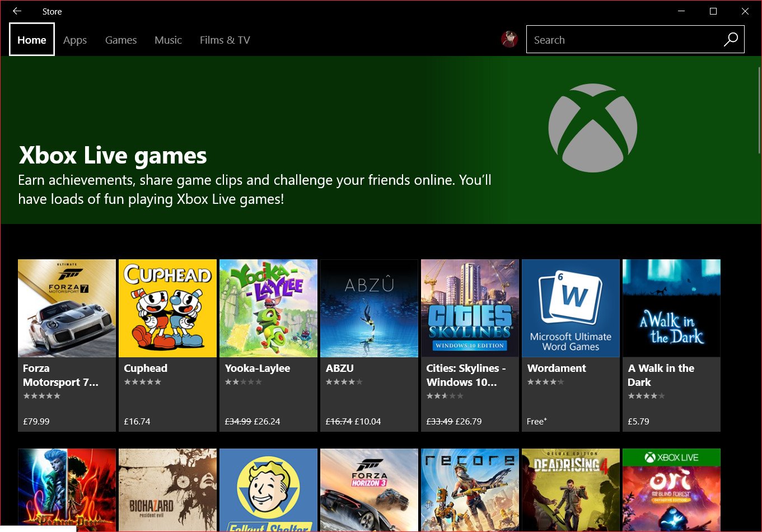Open the ABZU cover art
762x532 pixels.
pyautogui.click(x=370, y=308)
